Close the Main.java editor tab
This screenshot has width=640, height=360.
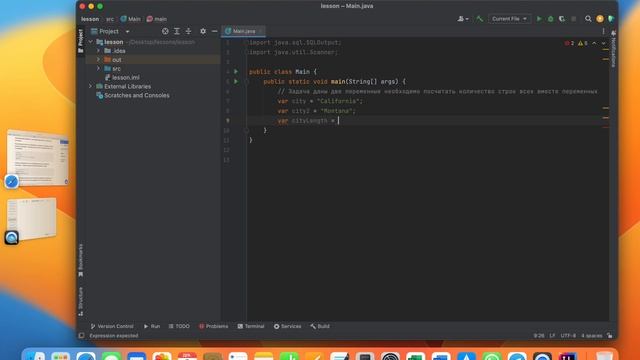[x=261, y=31]
